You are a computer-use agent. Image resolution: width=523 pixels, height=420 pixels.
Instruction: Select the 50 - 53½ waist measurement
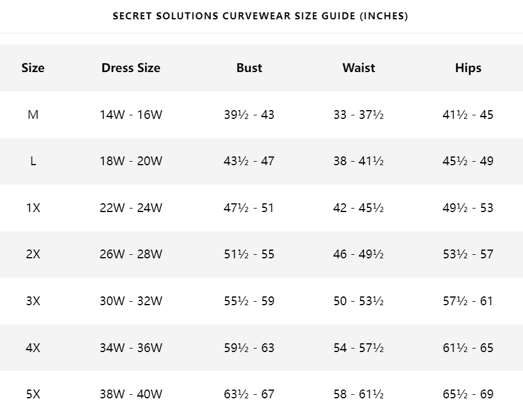click(x=358, y=301)
